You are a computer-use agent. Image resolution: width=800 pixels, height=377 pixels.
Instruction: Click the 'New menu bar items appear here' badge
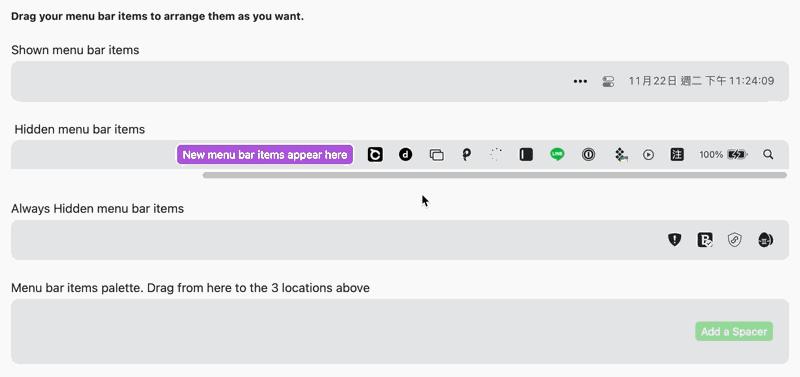(265, 155)
